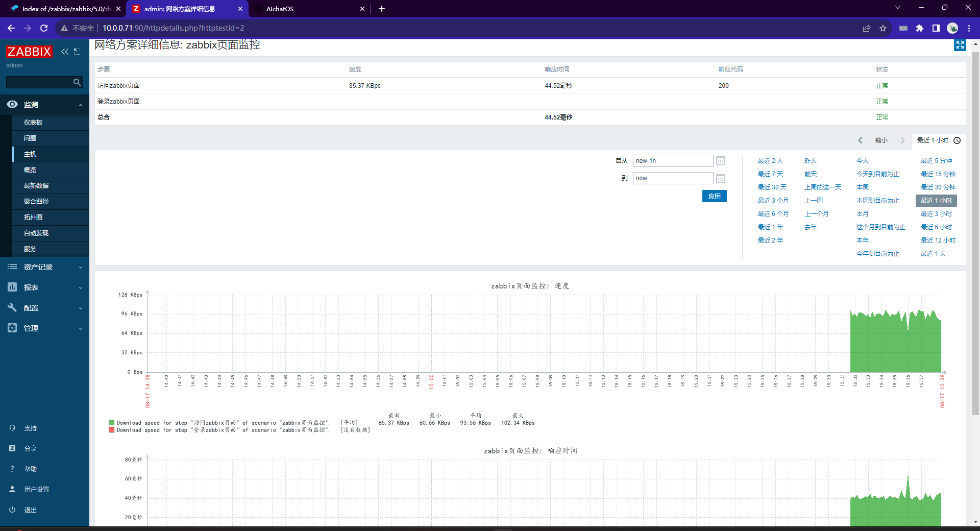Select 最近 1 年 time range
Image resolution: width=980 pixels, height=531 pixels.
click(x=771, y=227)
